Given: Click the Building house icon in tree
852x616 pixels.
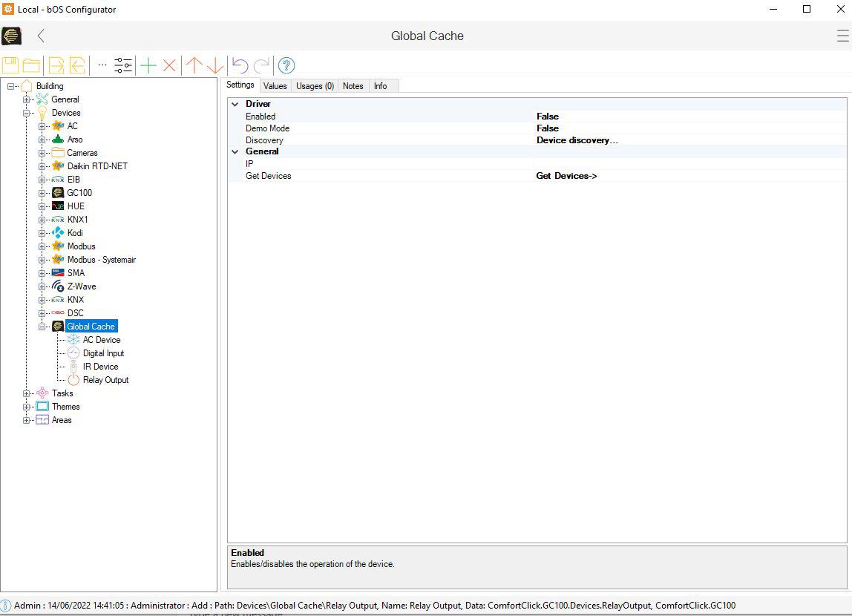Looking at the screenshot, I should pyautogui.click(x=27, y=86).
